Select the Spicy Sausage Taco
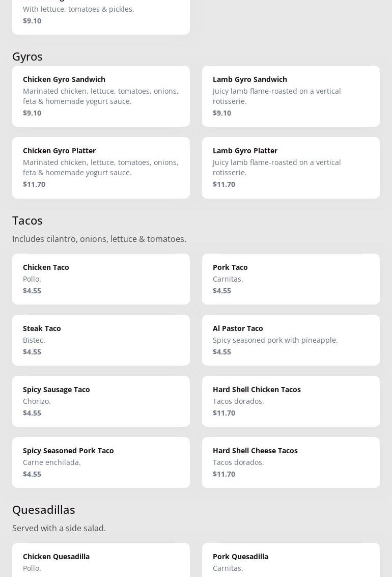Screen dimensions: 392x577 click(x=101, y=401)
